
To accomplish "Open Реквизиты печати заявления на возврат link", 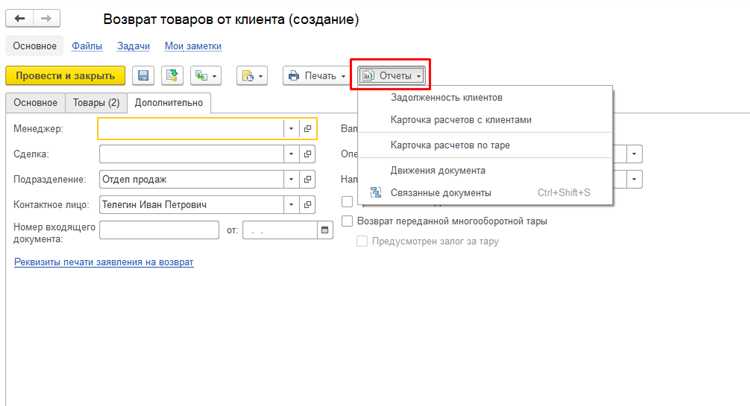I will click(x=104, y=262).
